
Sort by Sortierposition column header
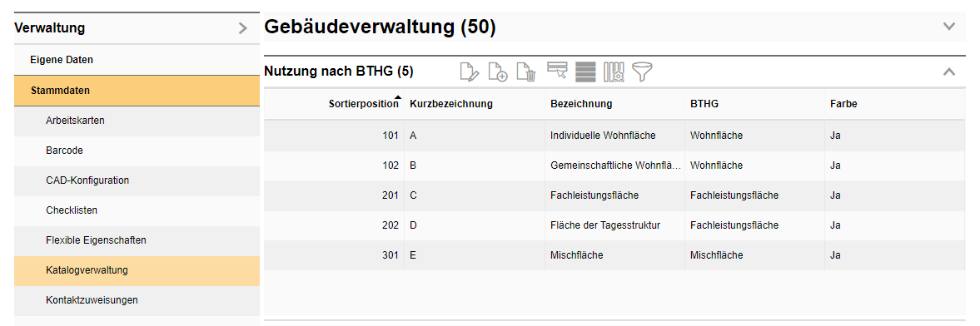pyautogui.click(x=363, y=104)
